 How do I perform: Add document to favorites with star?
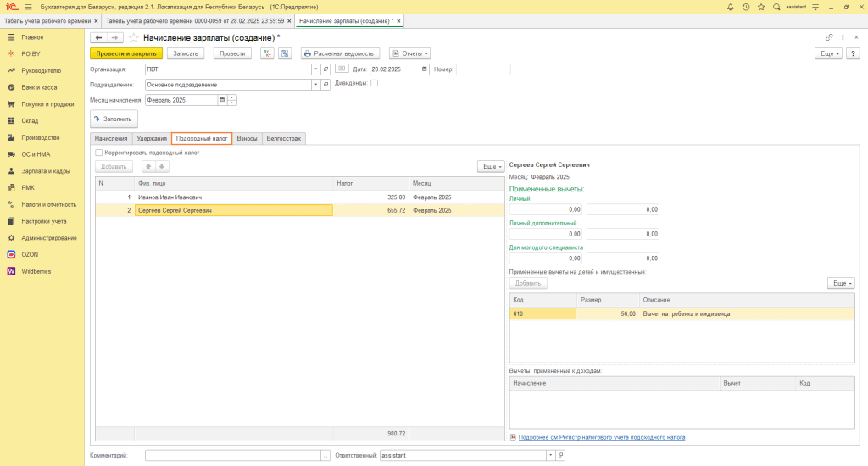(133, 37)
